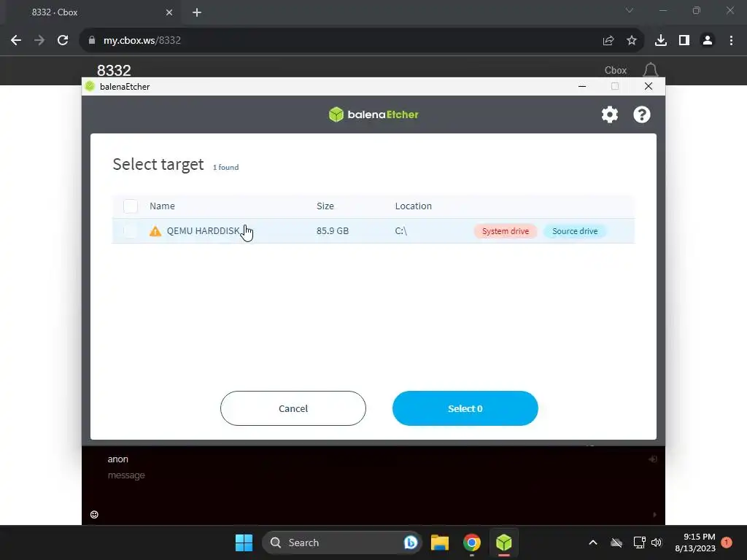Toggle the select-all checkbox in table header
Image resolution: width=747 pixels, height=560 pixels.
[130, 206]
